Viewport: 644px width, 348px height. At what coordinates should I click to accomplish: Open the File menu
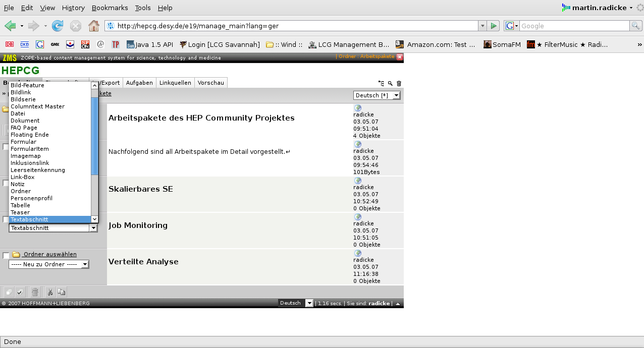click(x=9, y=8)
